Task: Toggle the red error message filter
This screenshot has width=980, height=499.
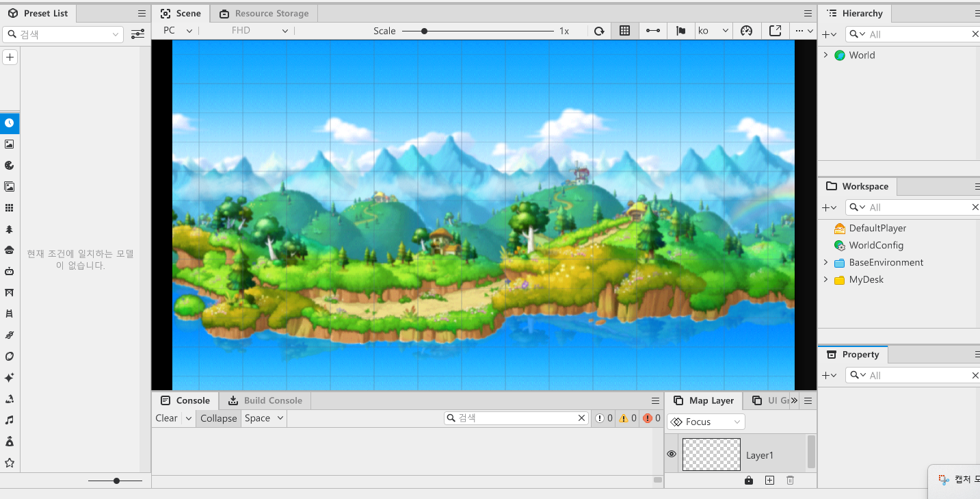Action: point(652,418)
